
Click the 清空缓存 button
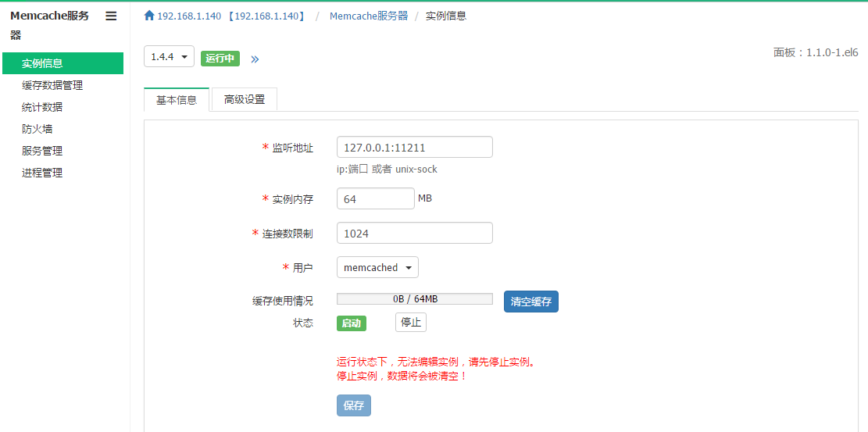530,302
